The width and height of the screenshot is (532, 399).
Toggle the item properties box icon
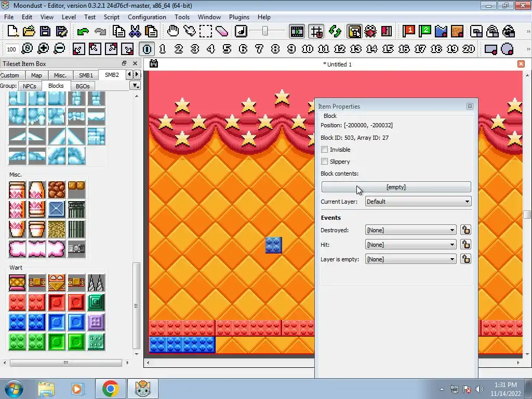(x=354, y=31)
